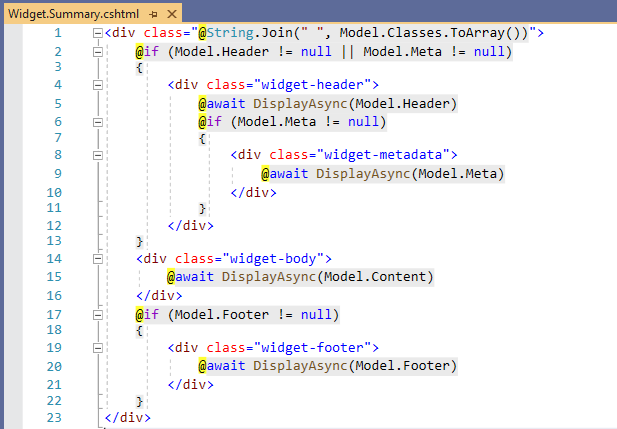Click the opening brace on line 3
Viewport: 617px width, 429px height.
(x=139, y=68)
